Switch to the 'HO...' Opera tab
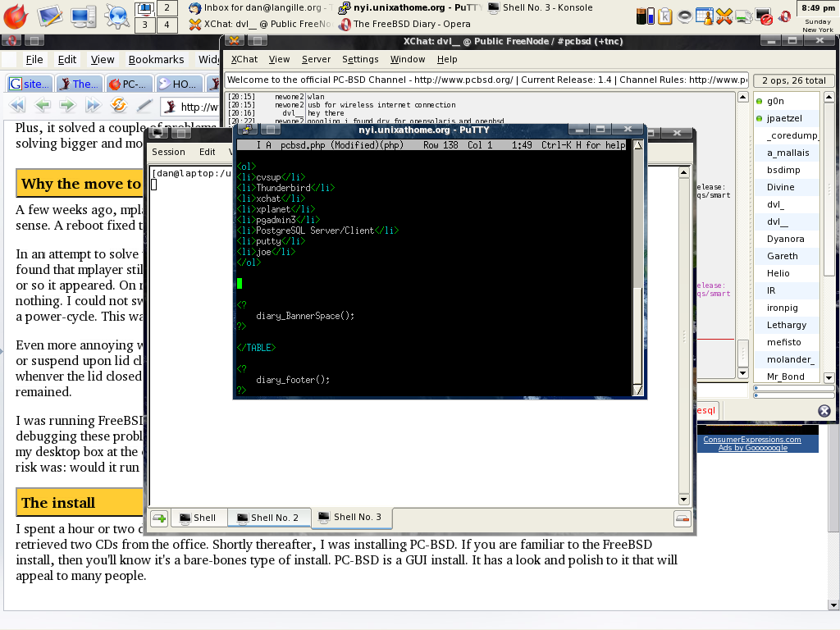 (180, 84)
